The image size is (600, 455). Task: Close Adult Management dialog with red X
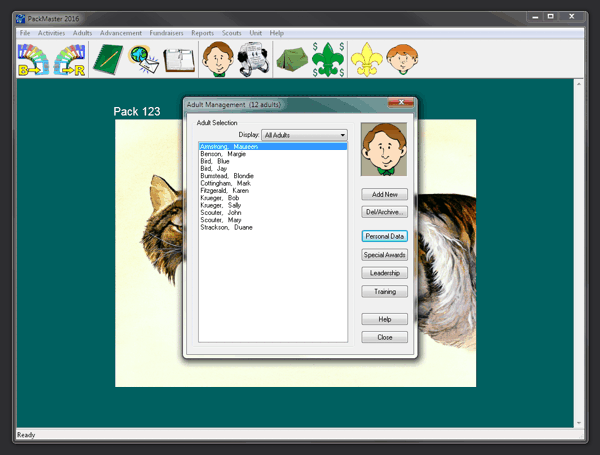(x=401, y=102)
